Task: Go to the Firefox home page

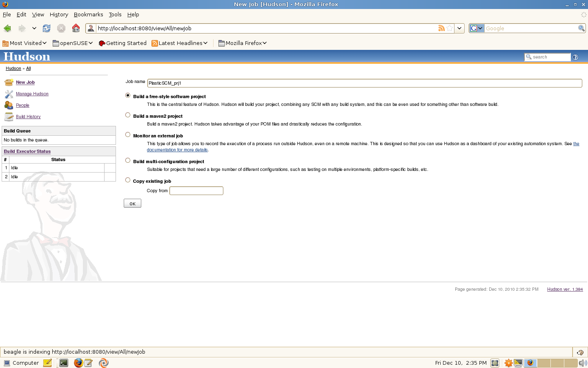Action: 76,28
